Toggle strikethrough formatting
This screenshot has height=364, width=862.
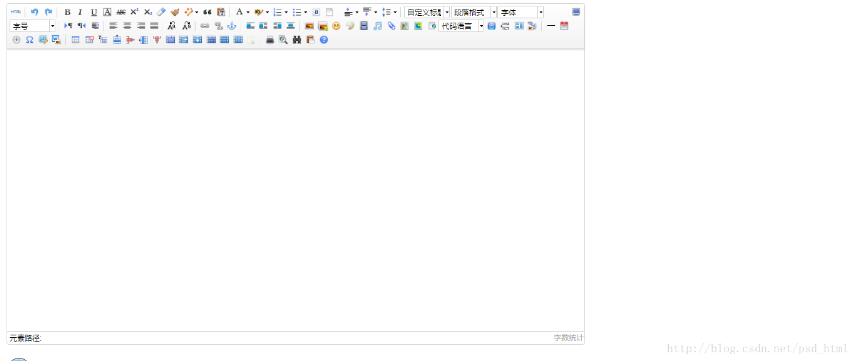pos(121,12)
